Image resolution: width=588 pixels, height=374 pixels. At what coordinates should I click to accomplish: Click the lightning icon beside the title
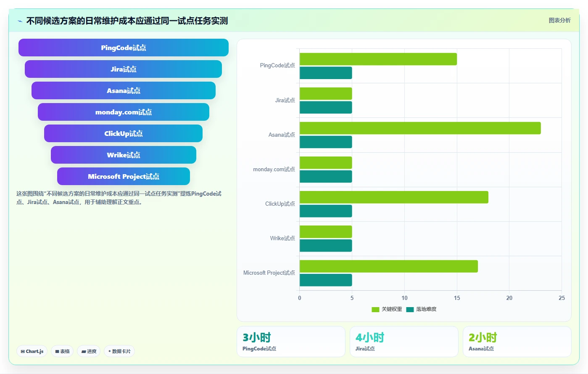point(20,21)
